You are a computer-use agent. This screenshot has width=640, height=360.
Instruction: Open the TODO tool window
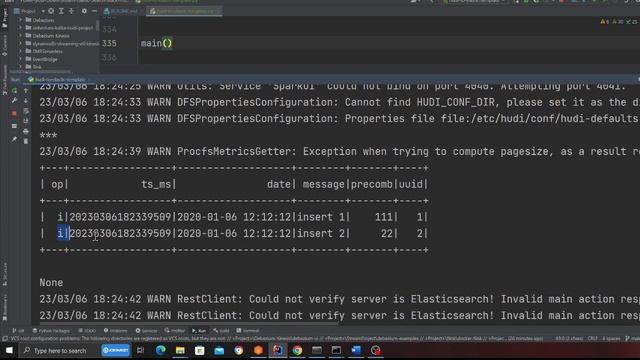click(87, 331)
